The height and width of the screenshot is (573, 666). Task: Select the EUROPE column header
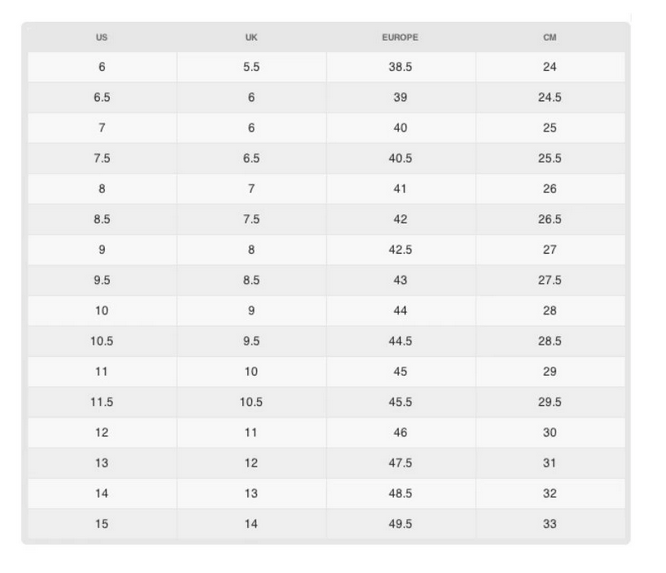click(x=400, y=38)
